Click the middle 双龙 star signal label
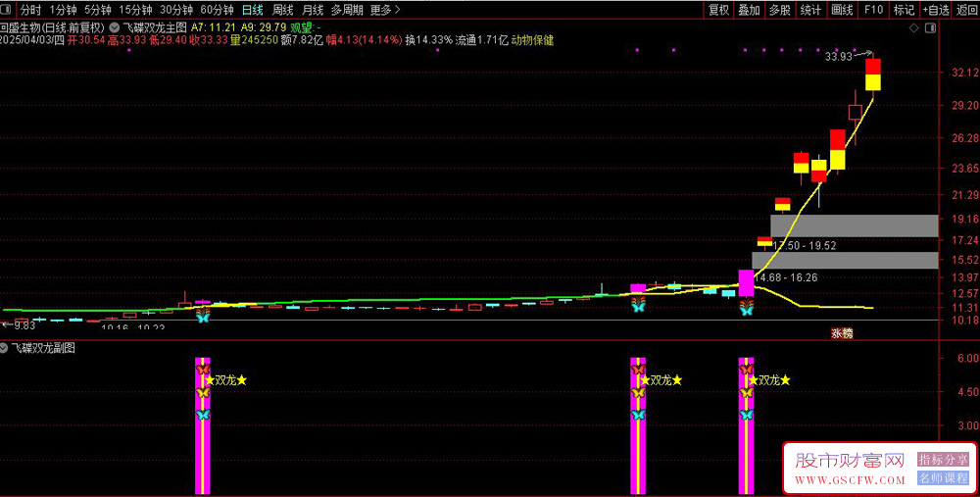The height and width of the screenshot is (497, 980). coord(661,380)
